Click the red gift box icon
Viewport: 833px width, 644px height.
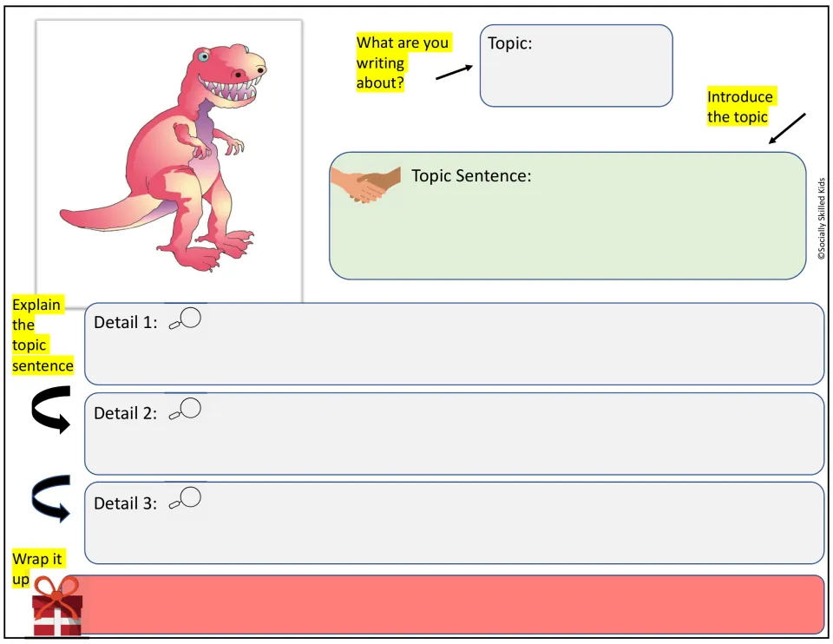[x=57, y=607]
